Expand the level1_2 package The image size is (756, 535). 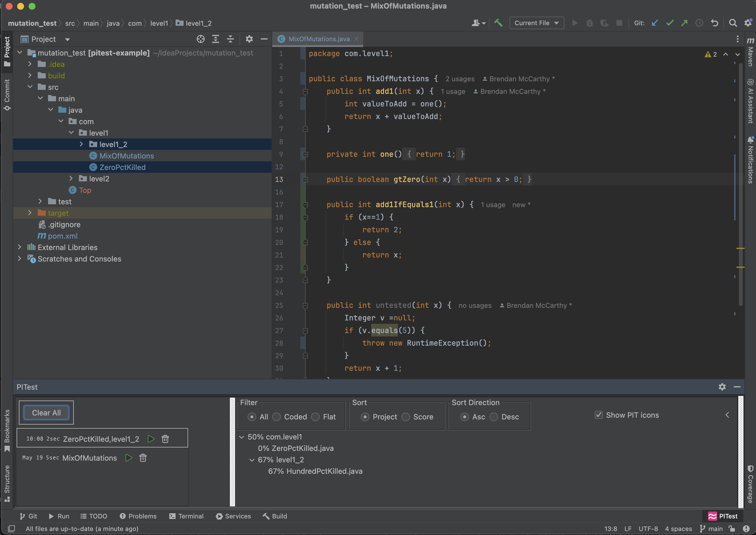[x=81, y=144]
